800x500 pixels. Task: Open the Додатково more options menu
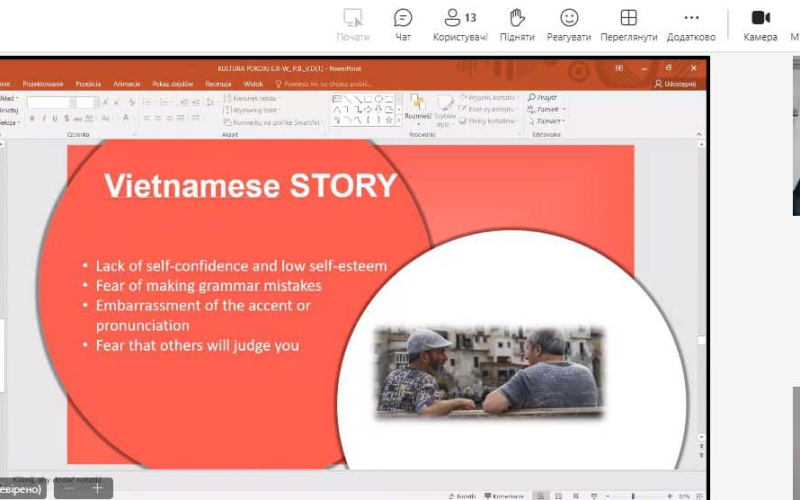[691, 24]
